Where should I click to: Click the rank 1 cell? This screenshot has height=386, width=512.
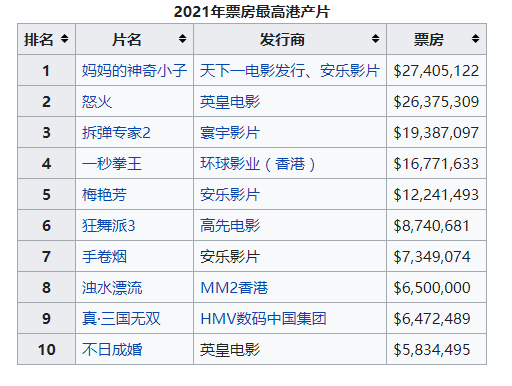pos(46,71)
